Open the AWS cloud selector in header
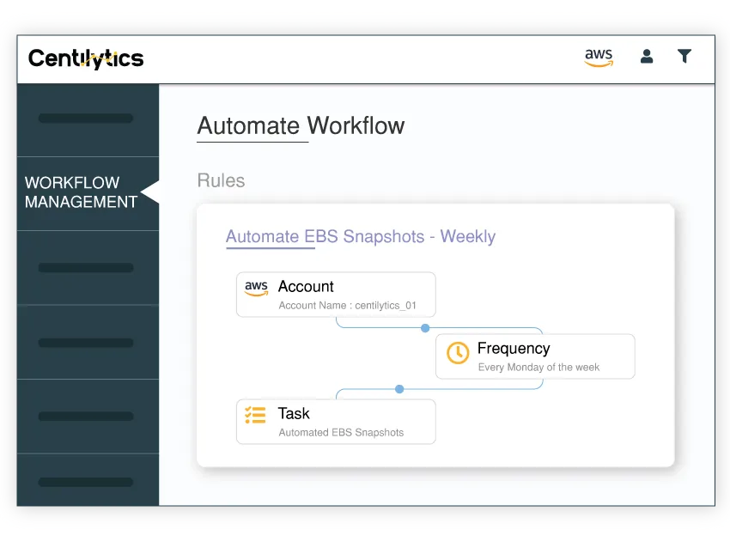Viewport: 730px width, 560px height. pos(599,58)
